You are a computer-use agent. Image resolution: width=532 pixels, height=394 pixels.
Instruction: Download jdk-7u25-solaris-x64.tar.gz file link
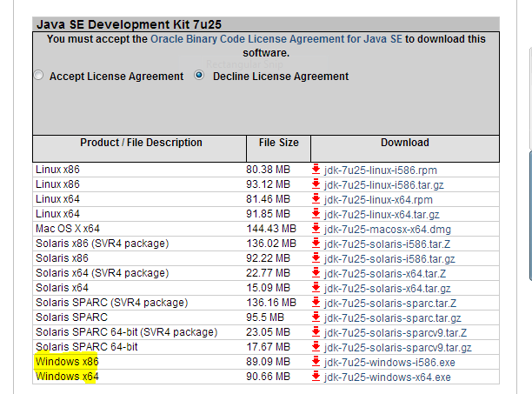(x=388, y=289)
